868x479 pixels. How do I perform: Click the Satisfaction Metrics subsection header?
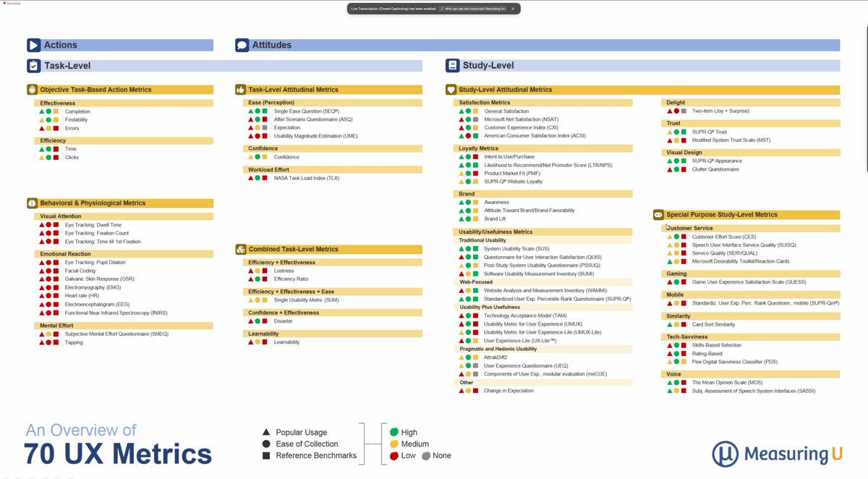click(542, 103)
